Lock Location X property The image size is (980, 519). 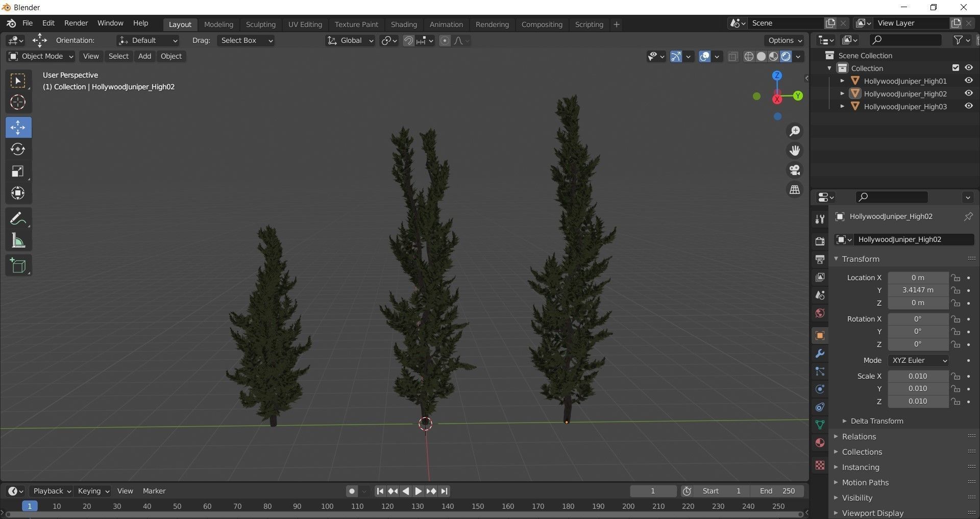(x=955, y=278)
